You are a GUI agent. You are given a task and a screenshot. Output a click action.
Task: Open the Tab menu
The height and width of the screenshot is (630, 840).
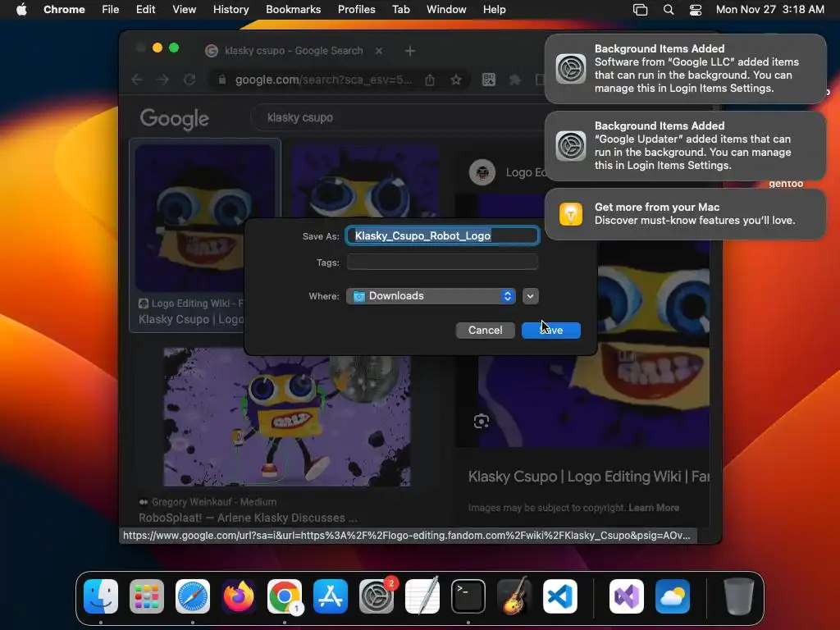[400, 10]
